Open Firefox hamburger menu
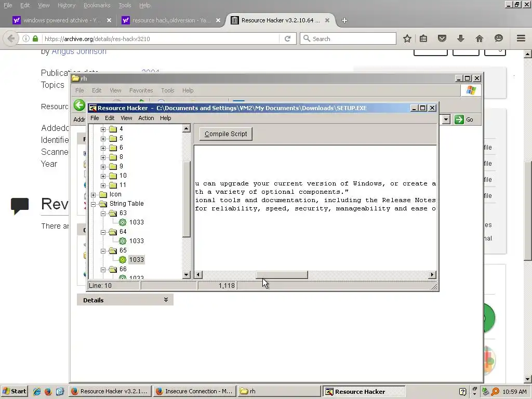Screen dimensions: 532x399 [x=521, y=38]
